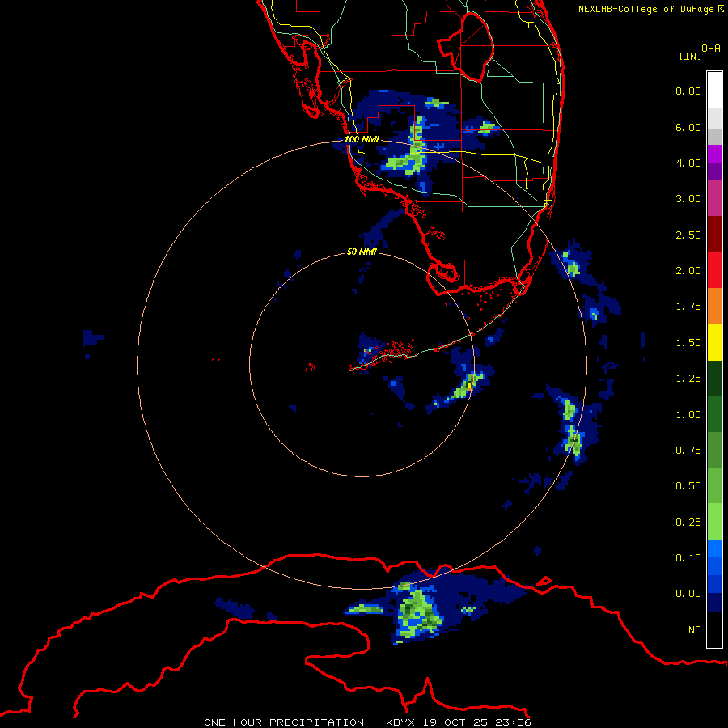Click the OHA product label above legend
The width and height of the screenshot is (728, 728).
click(711, 49)
